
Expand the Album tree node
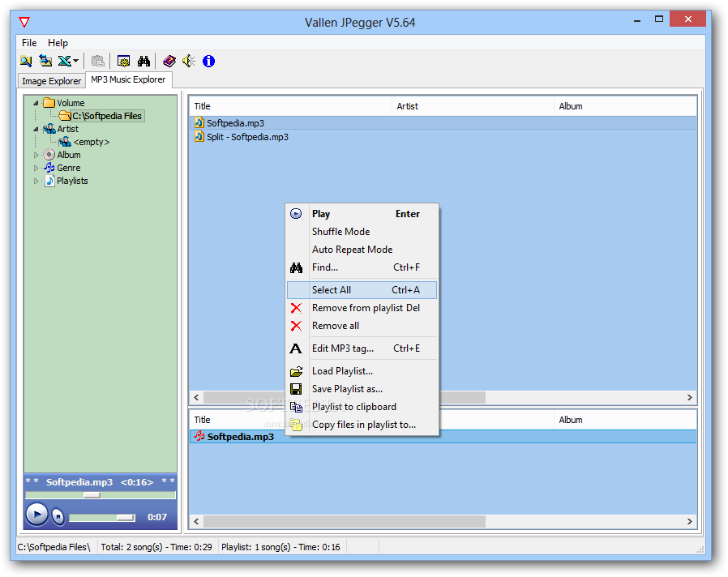(36, 155)
